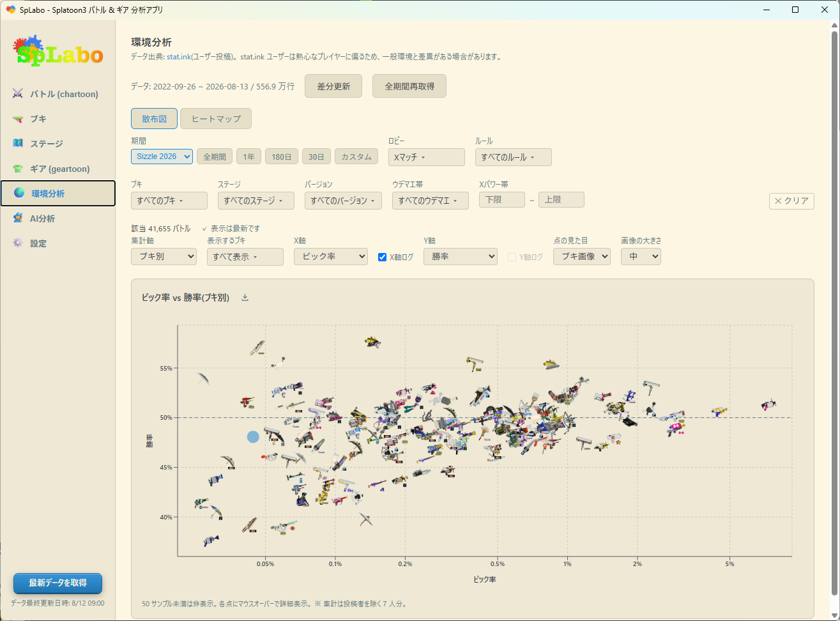This screenshot has width=840, height=621.
Task: Expand the すべてのブキ filter
Action: point(169,201)
